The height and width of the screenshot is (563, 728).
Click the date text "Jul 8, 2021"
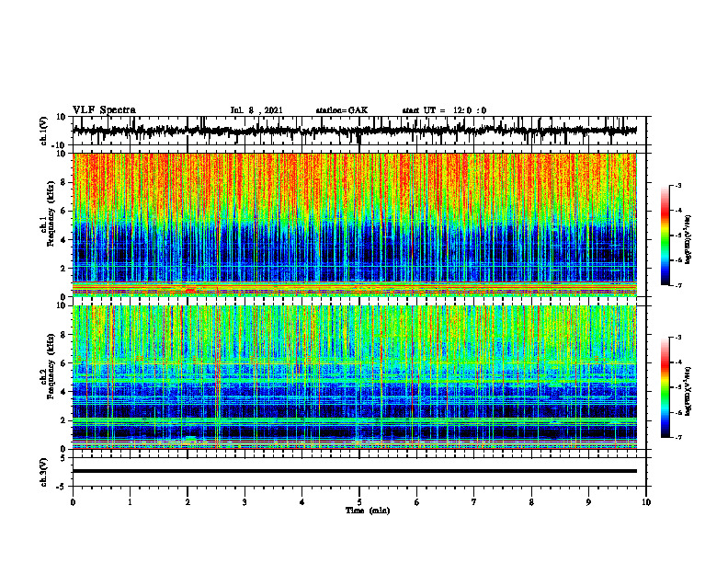point(256,110)
